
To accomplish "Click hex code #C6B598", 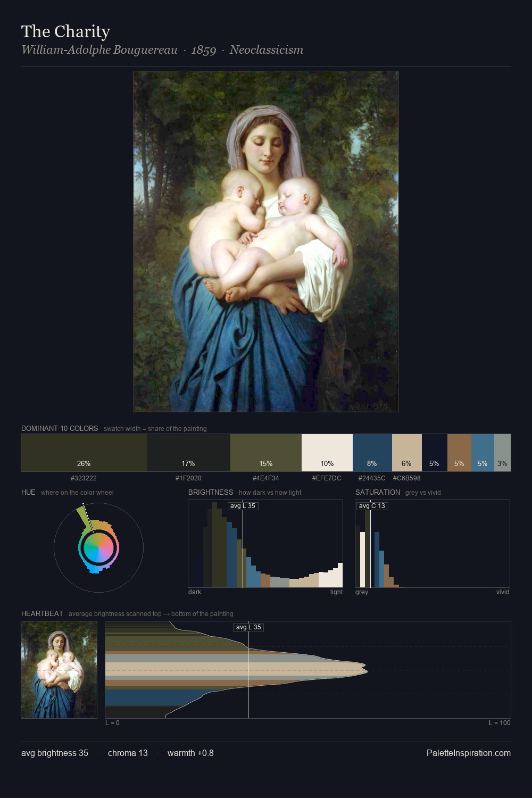I will pyautogui.click(x=406, y=478).
